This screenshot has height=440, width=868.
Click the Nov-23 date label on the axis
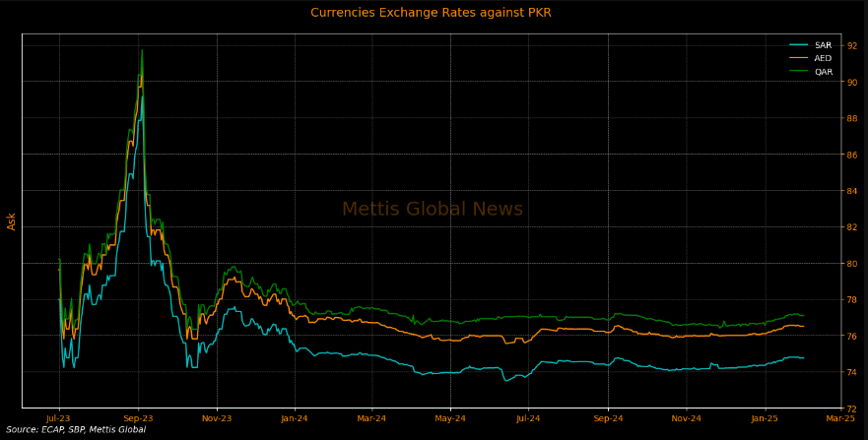coord(217,418)
